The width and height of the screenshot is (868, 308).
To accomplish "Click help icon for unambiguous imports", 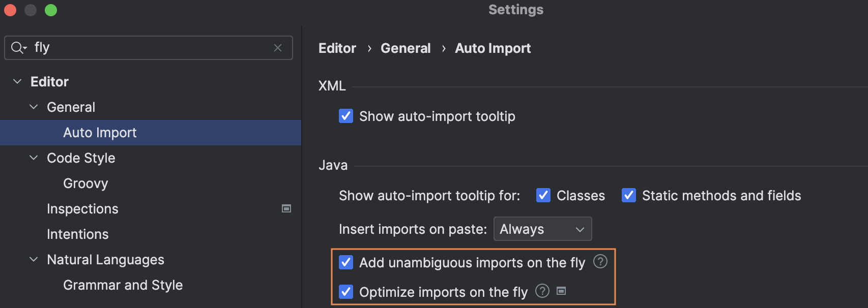I will tap(600, 262).
